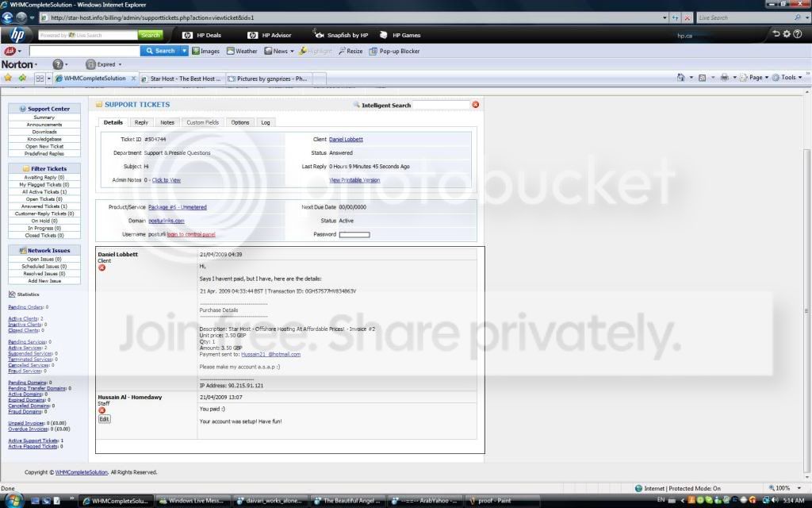Viewport: 812px width, 508px height.
Task: Switch to the Reply tab
Action: click(141, 123)
